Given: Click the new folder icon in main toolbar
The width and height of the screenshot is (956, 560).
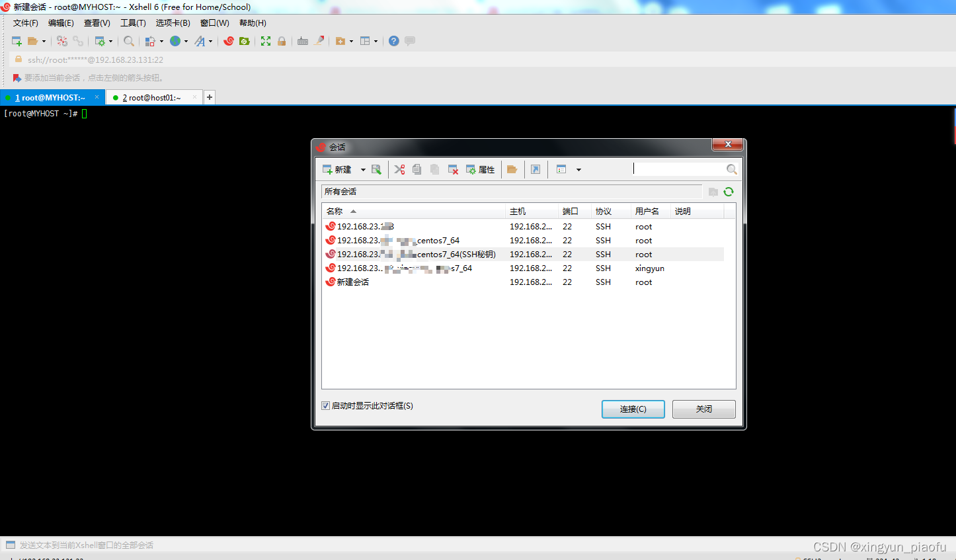Looking at the screenshot, I should (x=340, y=41).
